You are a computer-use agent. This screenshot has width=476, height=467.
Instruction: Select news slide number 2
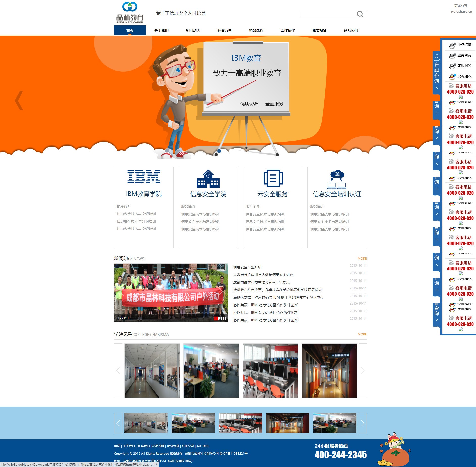click(220, 318)
